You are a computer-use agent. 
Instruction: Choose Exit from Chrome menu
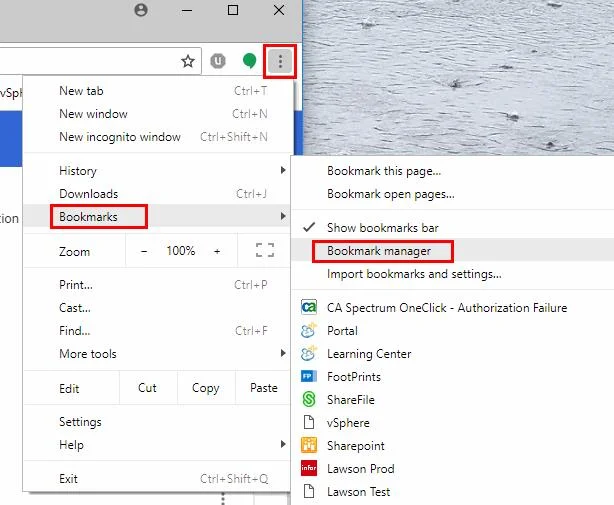coord(157,478)
